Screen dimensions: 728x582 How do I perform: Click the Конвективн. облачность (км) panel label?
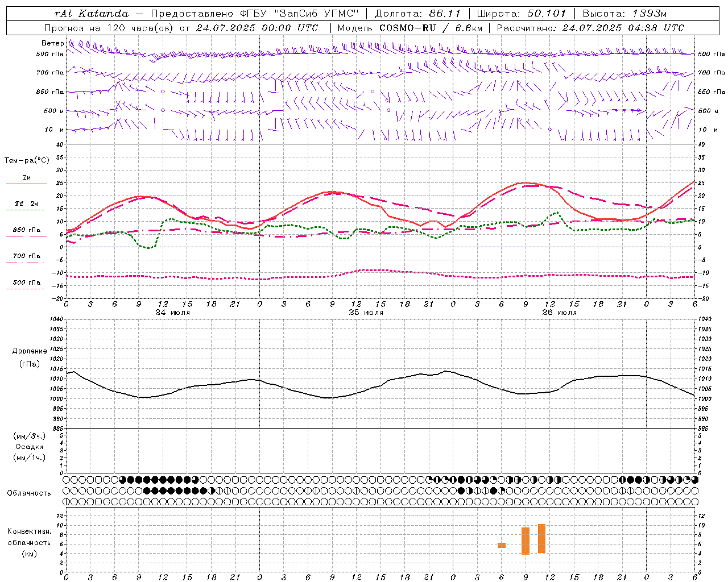(29, 542)
